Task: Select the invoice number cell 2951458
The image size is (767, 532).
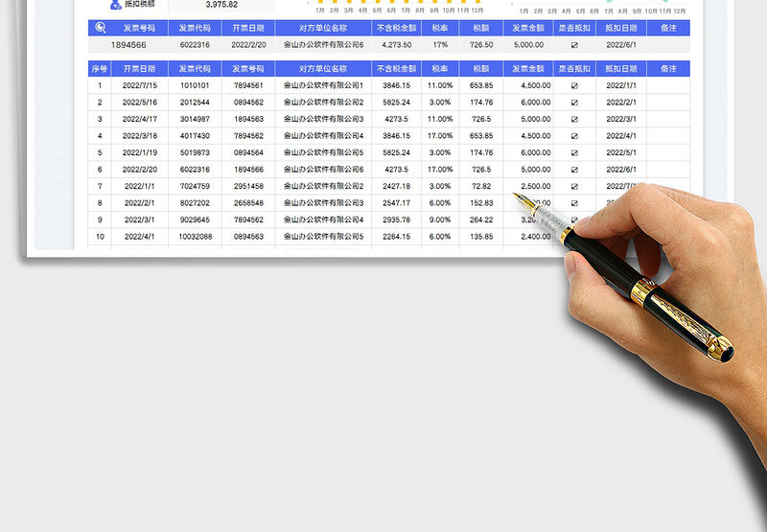Action: click(248, 186)
